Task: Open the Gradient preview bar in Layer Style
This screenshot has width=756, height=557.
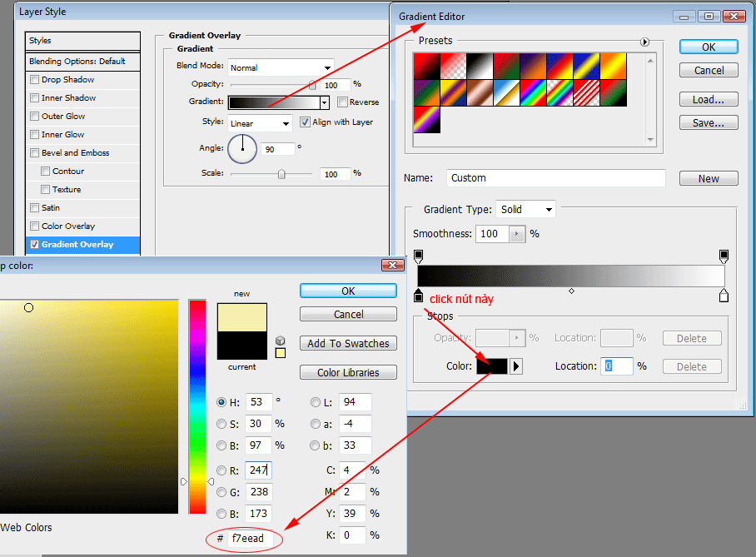Action: (x=274, y=102)
